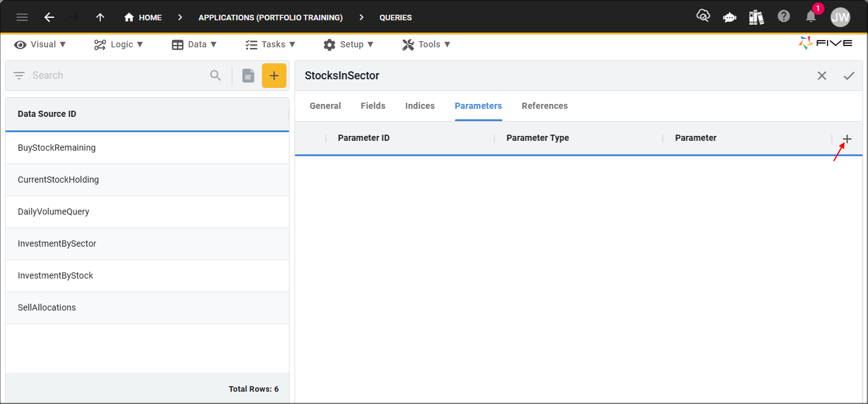Viewport: 868px width, 404px height.
Task: Switch to the Fields tab
Action: click(x=373, y=106)
